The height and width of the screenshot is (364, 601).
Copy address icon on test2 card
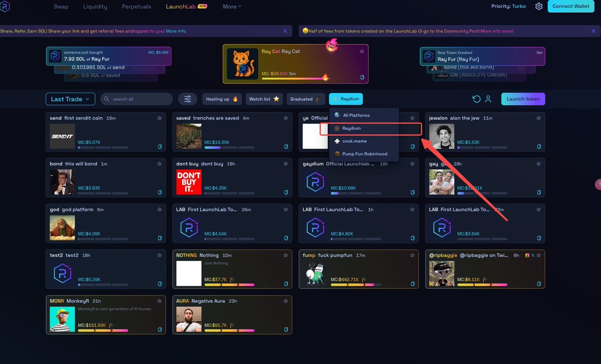(x=160, y=284)
